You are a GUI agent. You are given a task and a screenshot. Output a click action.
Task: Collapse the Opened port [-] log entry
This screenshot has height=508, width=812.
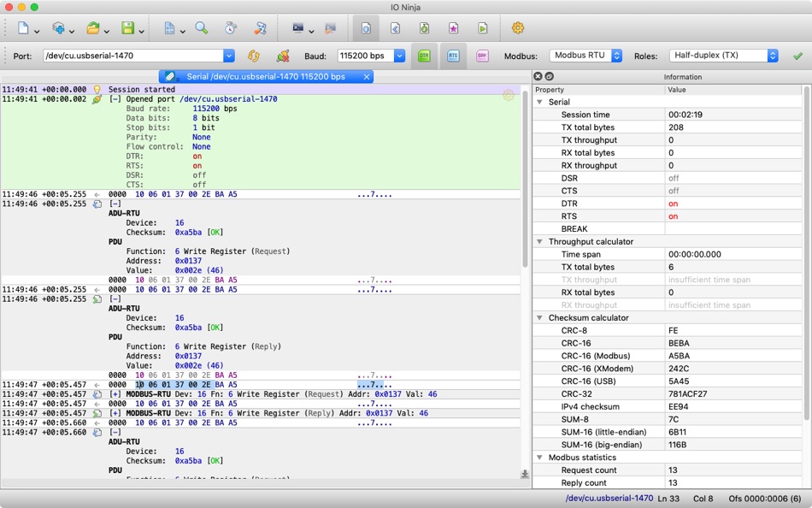point(115,99)
